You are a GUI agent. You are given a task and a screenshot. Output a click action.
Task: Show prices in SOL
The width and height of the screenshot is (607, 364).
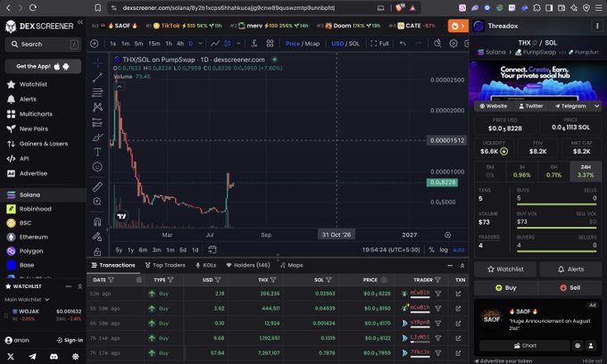coord(353,44)
